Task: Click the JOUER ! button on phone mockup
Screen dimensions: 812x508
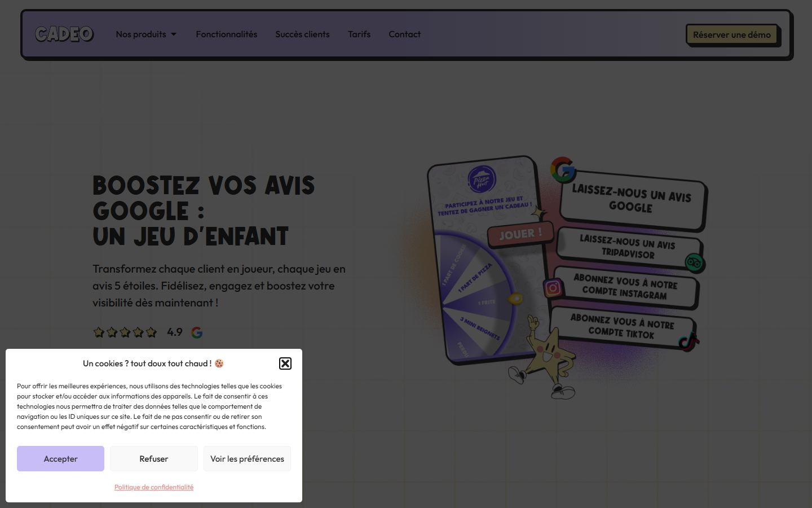Action: point(520,234)
